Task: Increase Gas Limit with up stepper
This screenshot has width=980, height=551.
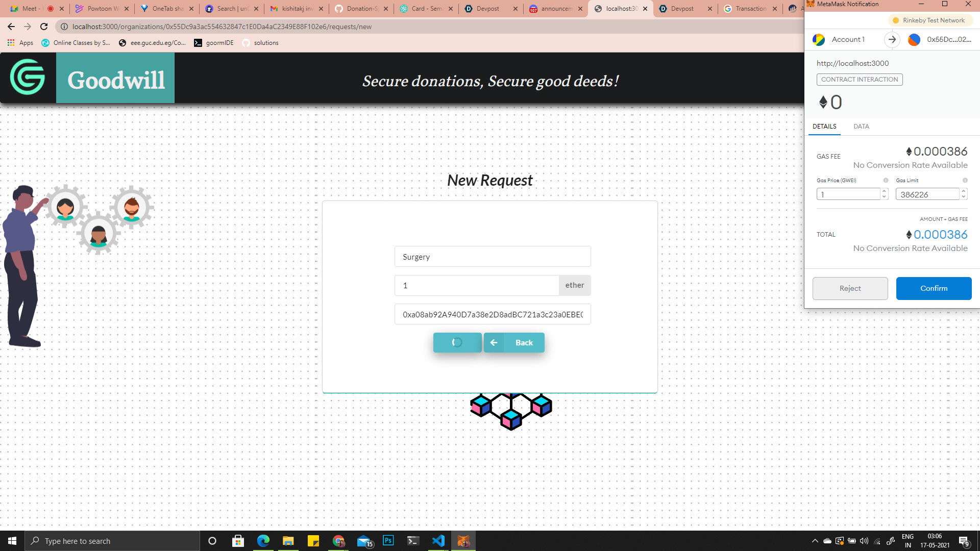Action: [964, 191]
